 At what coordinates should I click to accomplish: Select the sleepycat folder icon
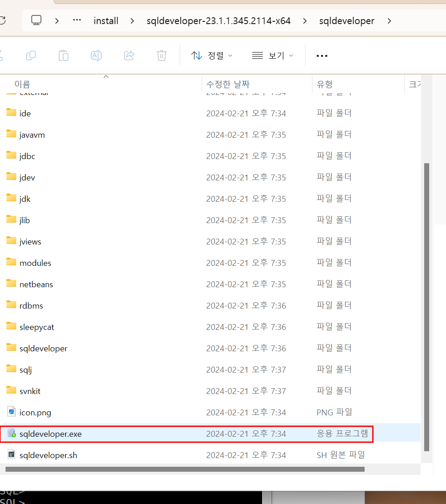tap(11, 326)
